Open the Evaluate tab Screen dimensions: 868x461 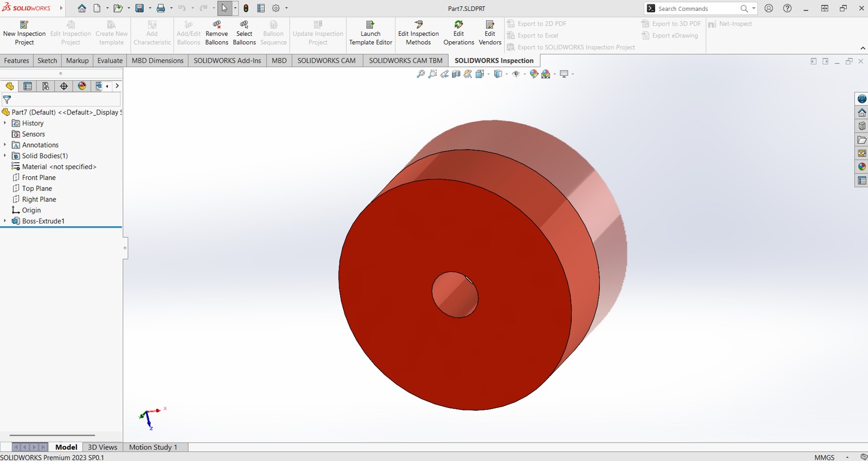[110, 60]
